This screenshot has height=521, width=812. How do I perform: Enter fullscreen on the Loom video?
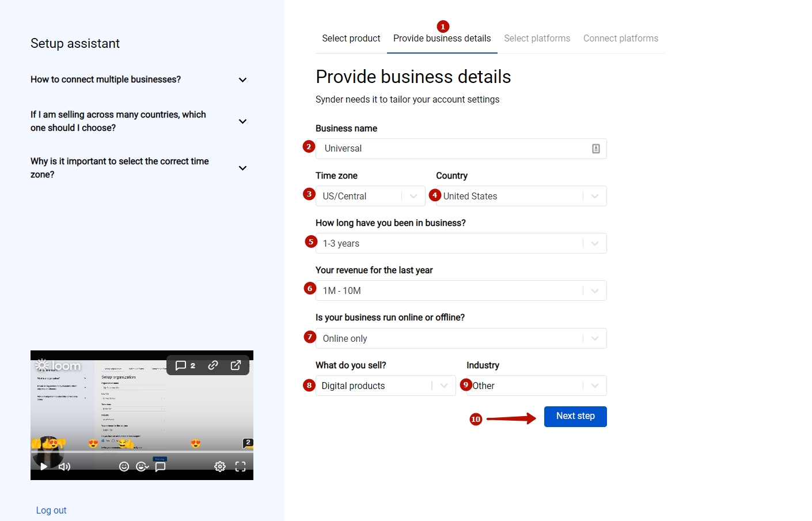pos(240,466)
